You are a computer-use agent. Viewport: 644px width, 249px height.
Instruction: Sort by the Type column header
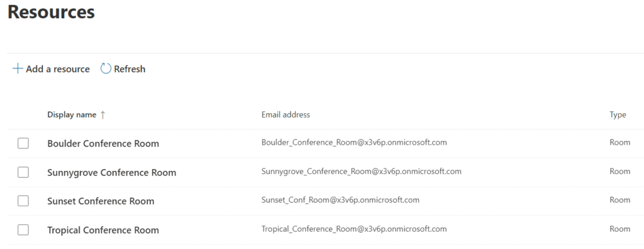coord(618,114)
